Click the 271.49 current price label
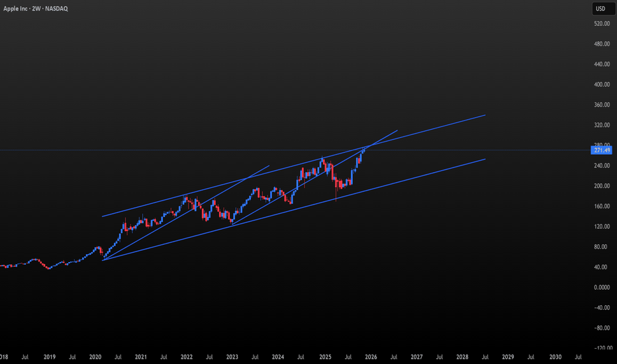The height and width of the screenshot is (364, 617). click(601, 151)
